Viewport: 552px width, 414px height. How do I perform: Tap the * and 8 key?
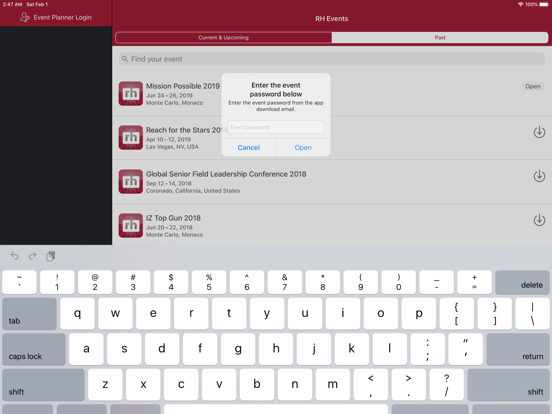[x=322, y=282]
